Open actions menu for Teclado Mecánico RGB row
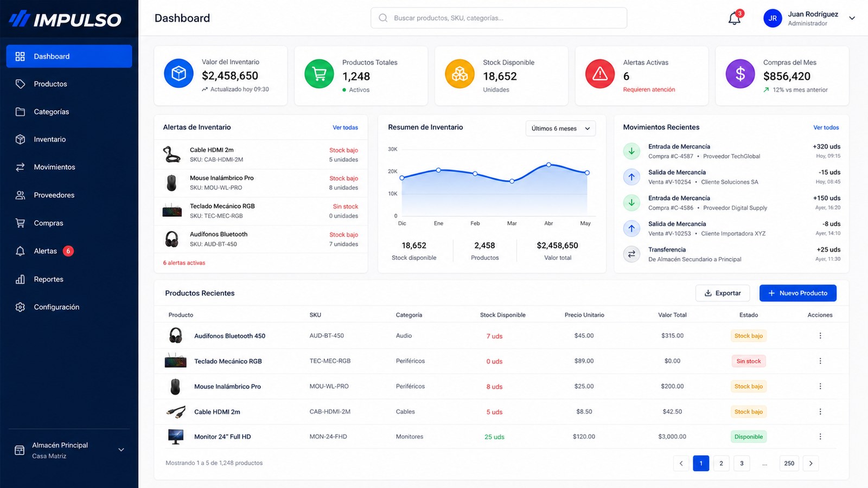The image size is (868, 488). pos(820,361)
